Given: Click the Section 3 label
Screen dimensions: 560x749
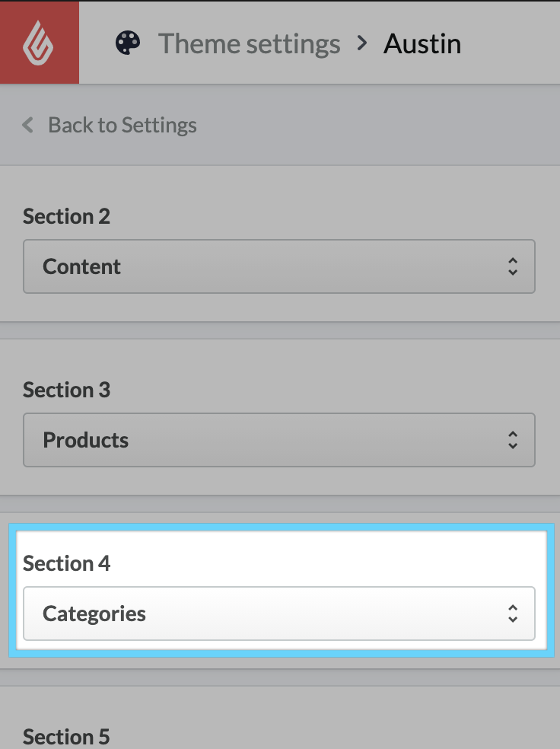Looking at the screenshot, I should [x=66, y=390].
